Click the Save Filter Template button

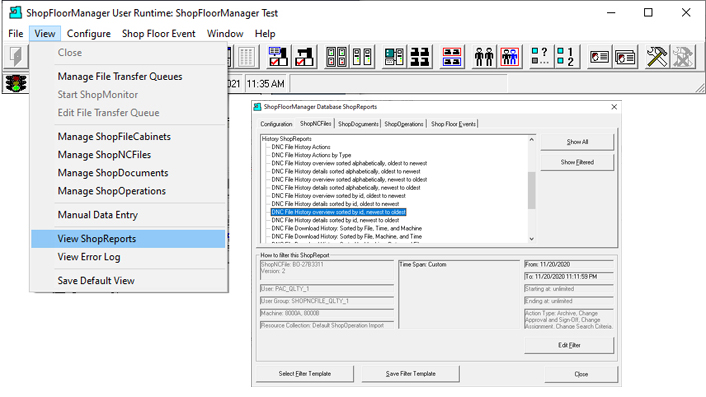pyautogui.click(x=411, y=374)
